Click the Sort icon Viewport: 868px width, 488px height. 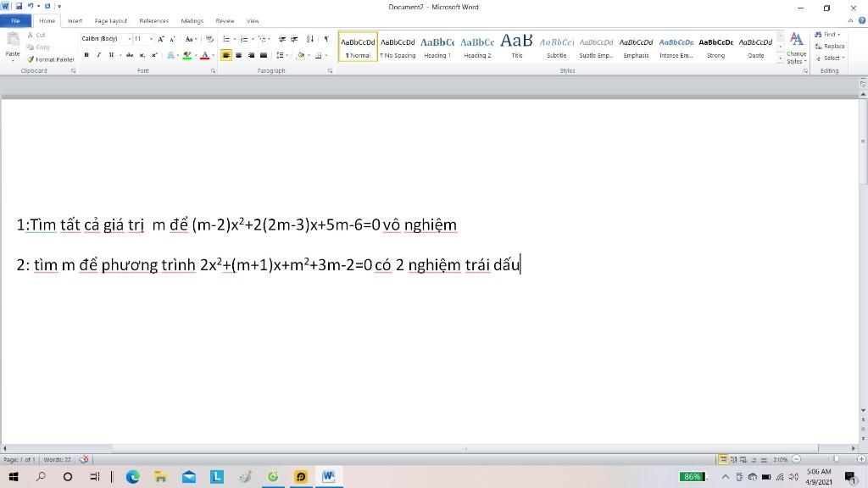(310, 39)
